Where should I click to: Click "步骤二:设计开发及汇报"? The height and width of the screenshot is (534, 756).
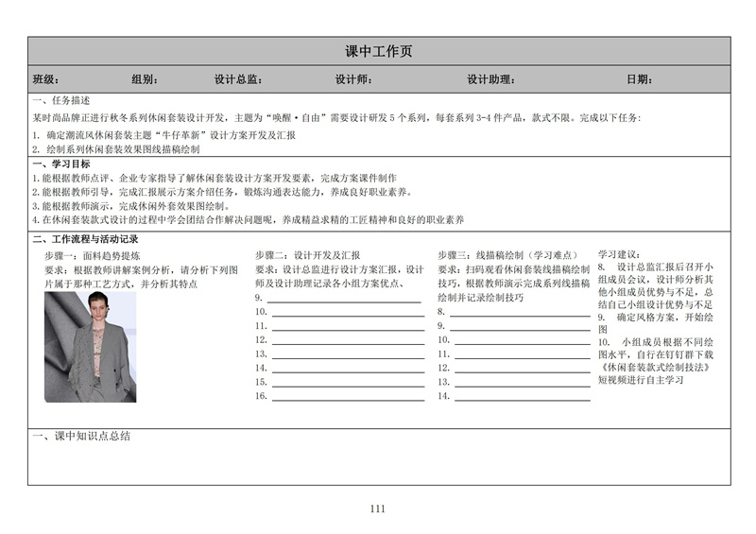click(308, 255)
